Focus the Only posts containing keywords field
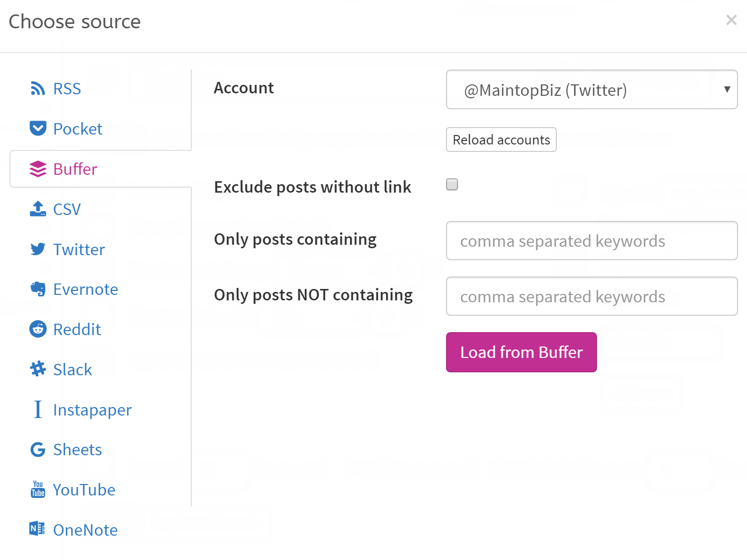The image size is (747, 560). pos(592,240)
